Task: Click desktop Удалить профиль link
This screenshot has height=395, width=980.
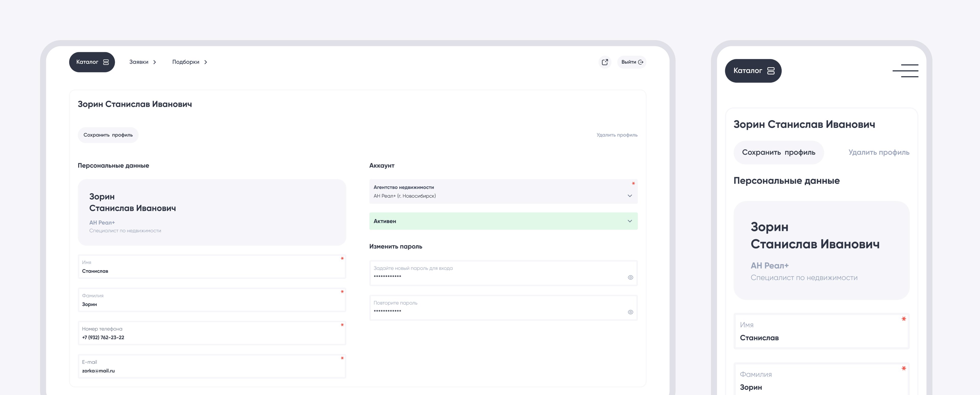Action: (x=617, y=135)
